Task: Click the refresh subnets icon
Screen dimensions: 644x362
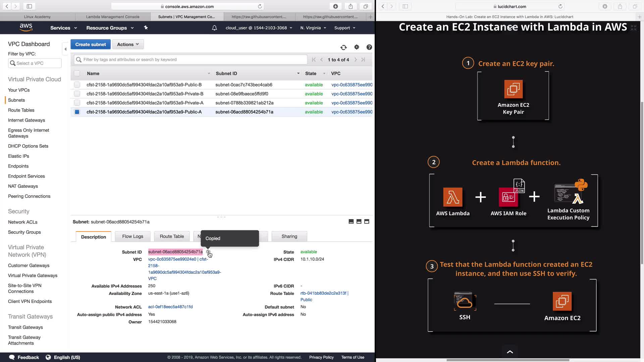Action: (343, 47)
